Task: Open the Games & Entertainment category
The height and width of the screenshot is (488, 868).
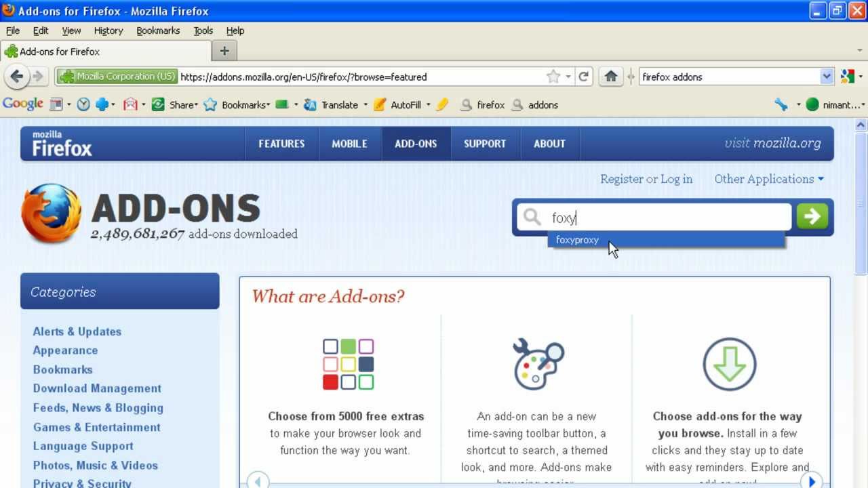Action: tap(97, 427)
